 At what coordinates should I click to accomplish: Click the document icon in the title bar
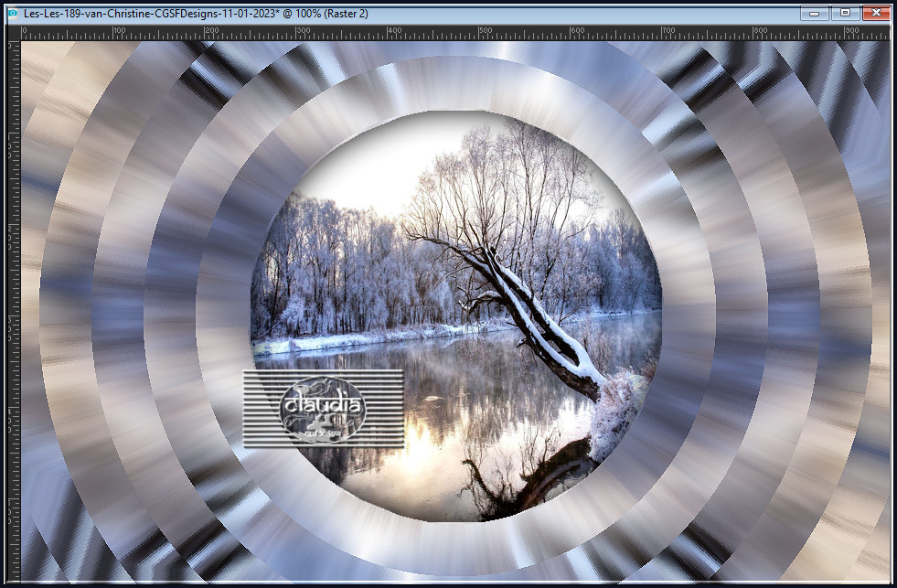click(x=13, y=13)
